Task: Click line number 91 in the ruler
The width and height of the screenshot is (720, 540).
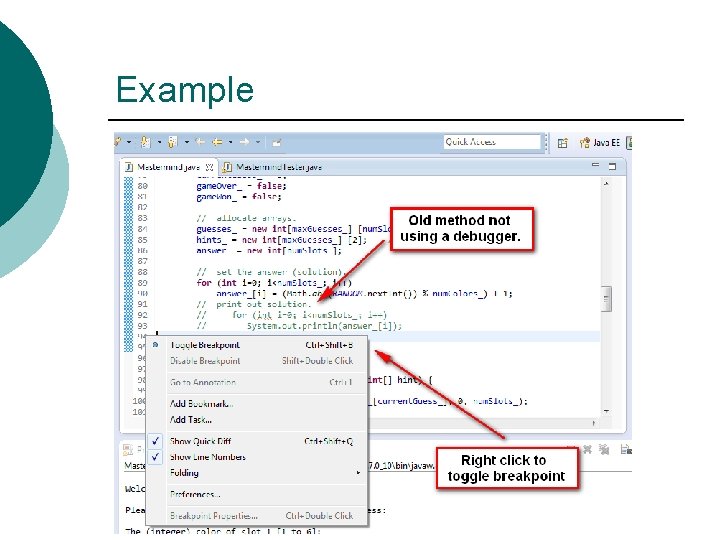Action: coord(142,304)
